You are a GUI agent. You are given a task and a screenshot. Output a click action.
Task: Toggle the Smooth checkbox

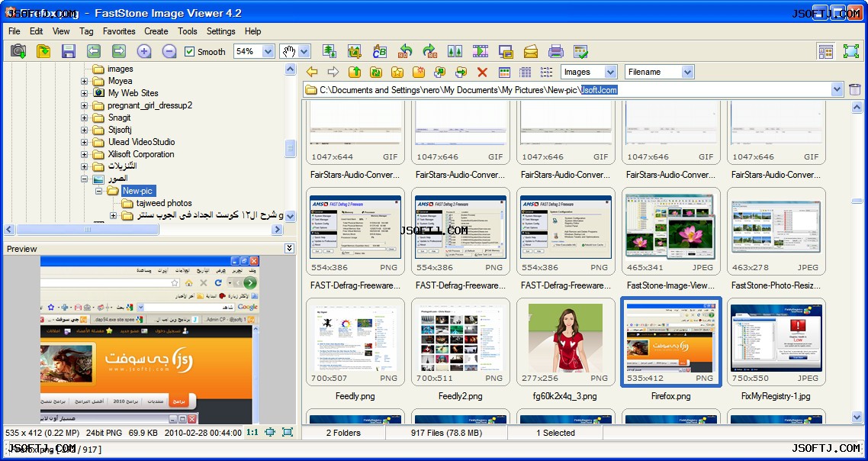point(189,52)
